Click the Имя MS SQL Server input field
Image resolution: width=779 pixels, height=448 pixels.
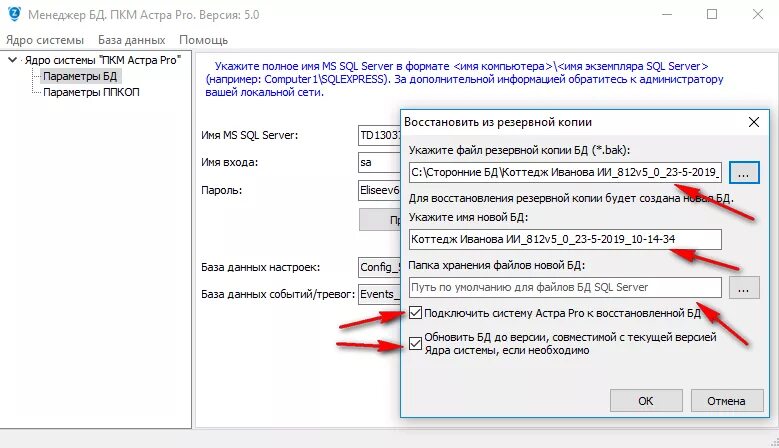(x=379, y=135)
